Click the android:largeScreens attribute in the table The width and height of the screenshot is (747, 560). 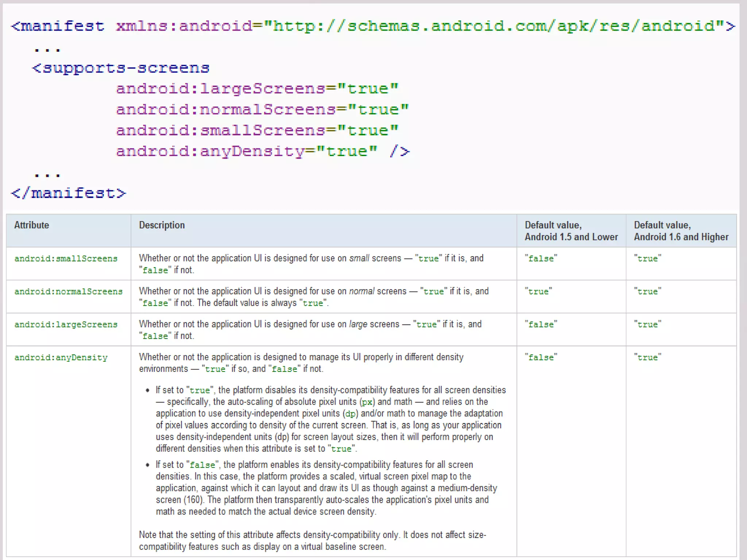(66, 324)
